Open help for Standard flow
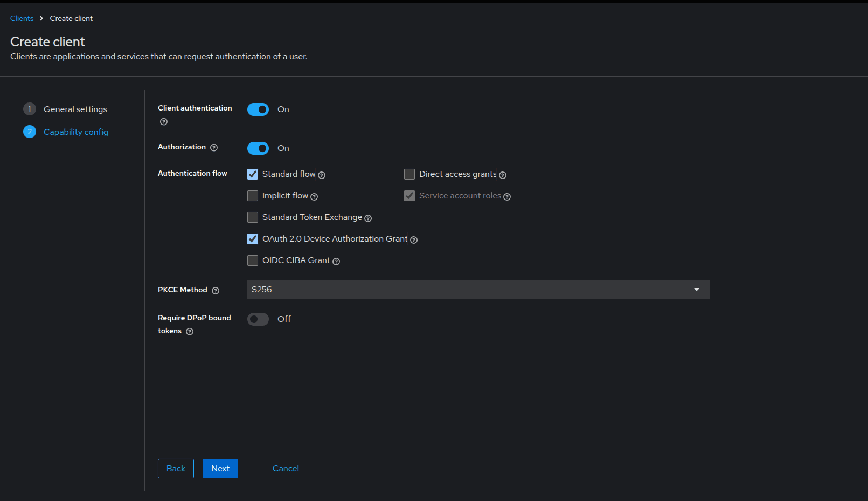868x501 pixels. click(322, 175)
